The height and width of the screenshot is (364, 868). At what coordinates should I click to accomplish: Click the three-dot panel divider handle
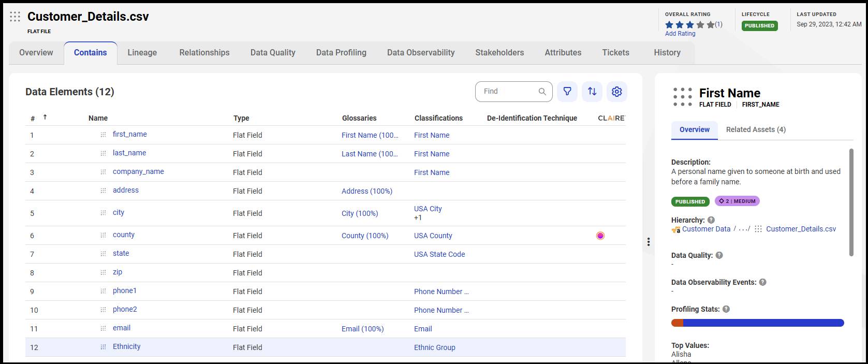[649, 242]
